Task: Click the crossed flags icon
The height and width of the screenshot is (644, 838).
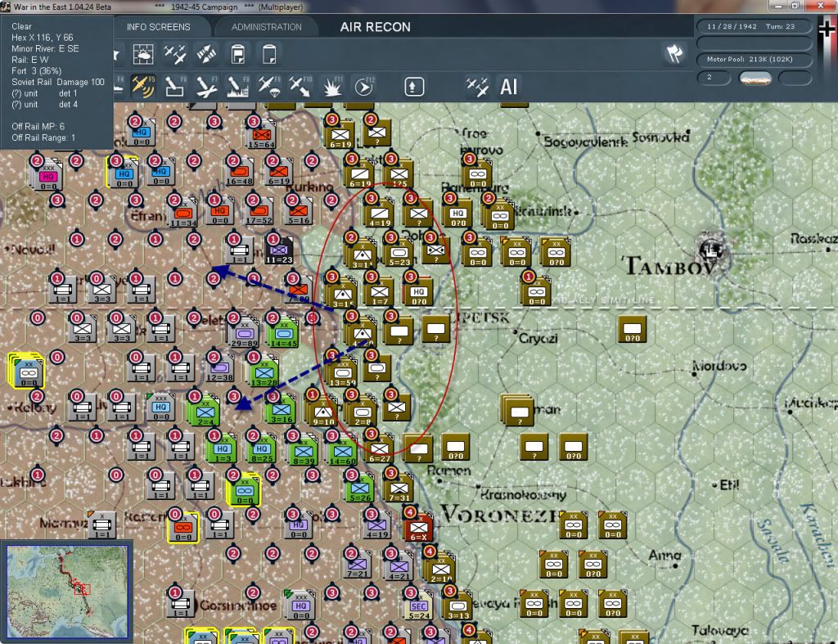Action: (x=674, y=53)
